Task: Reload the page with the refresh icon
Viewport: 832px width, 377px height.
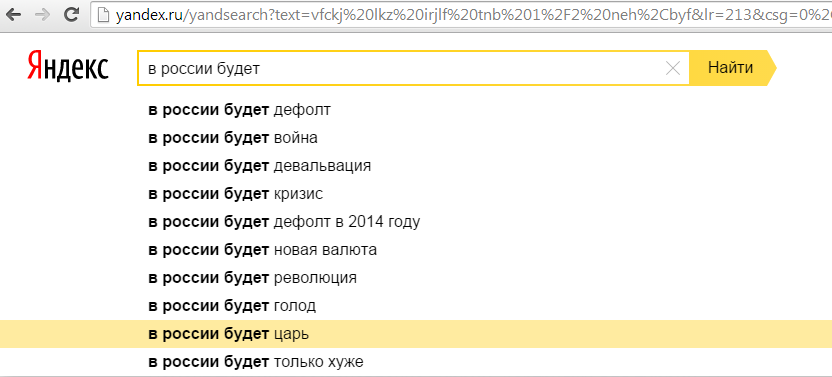Action: pyautogui.click(x=71, y=14)
